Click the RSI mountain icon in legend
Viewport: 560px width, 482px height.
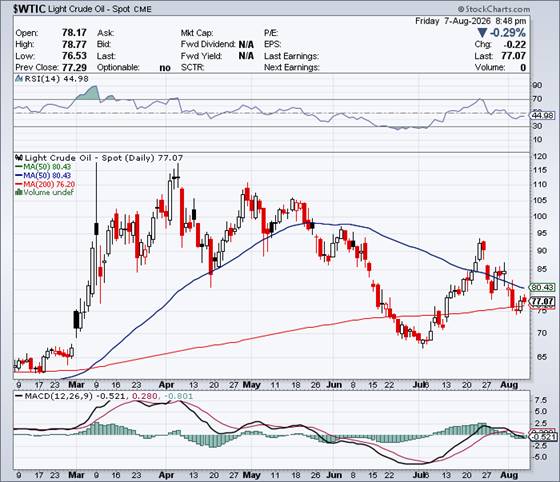point(19,79)
